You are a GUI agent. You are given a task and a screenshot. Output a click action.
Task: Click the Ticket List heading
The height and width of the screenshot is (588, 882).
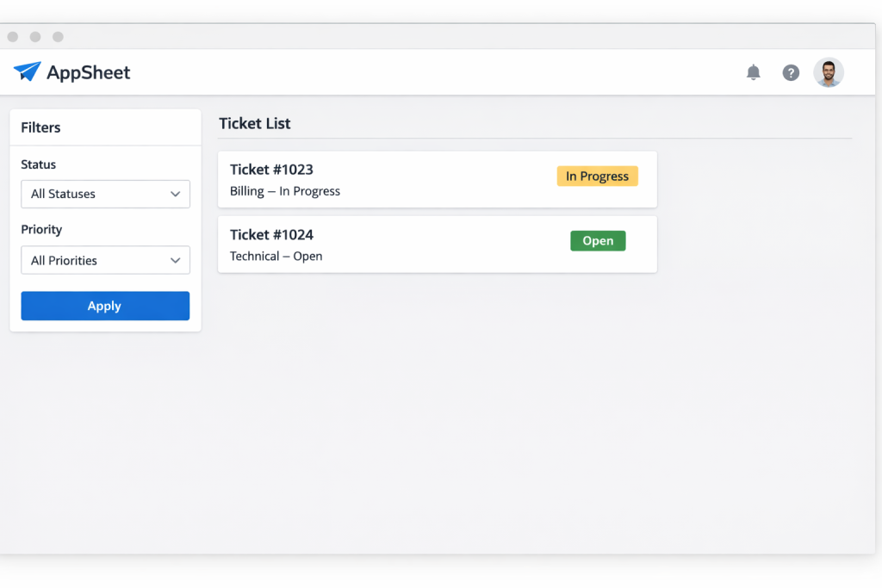[x=254, y=123]
